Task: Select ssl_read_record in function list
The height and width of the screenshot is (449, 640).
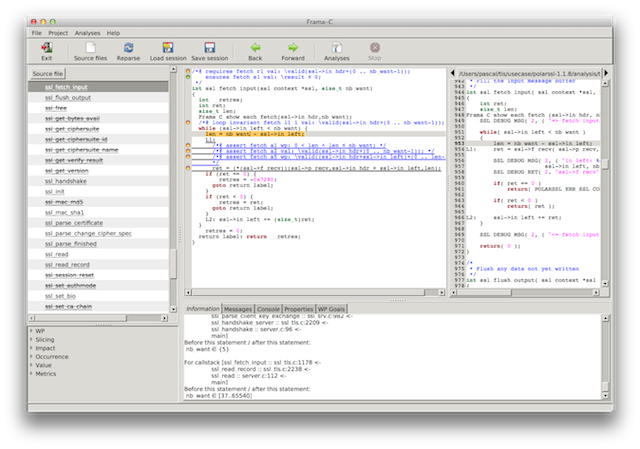Action: pos(98,265)
